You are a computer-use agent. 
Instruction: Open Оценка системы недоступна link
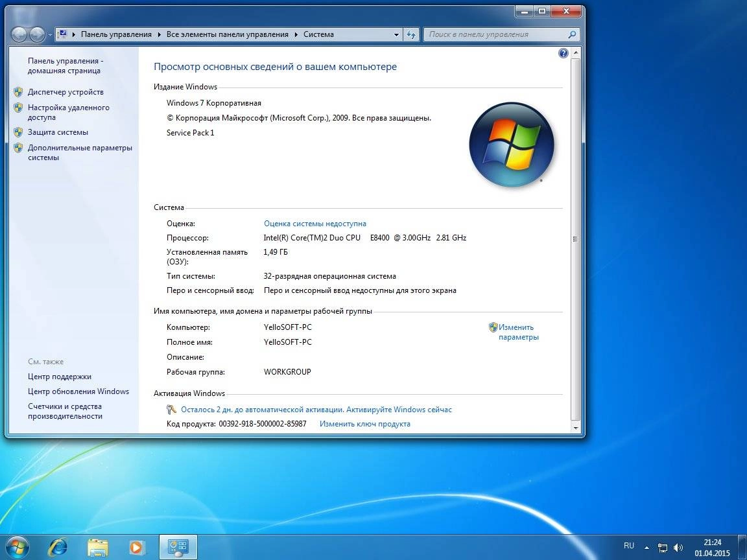click(315, 224)
